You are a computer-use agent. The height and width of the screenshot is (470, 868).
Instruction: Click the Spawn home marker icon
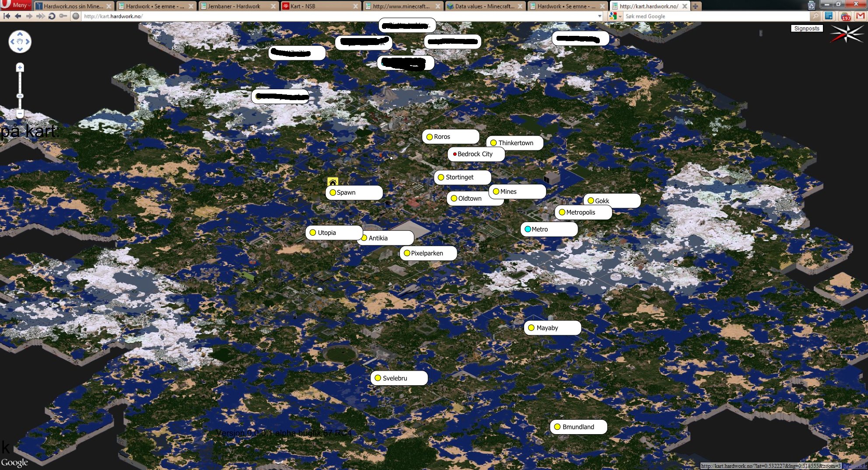[x=333, y=181]
